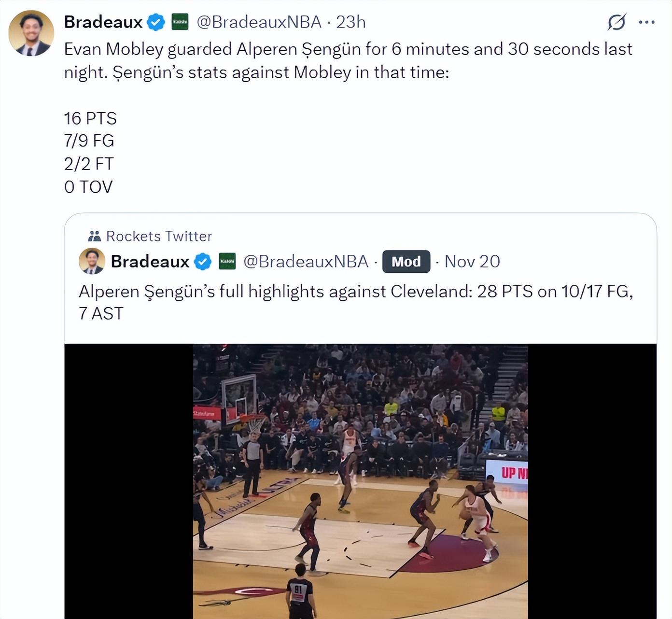
Task: Open the @BradeauxNBA handle at top
Action: pyautogui.click(x=259, y=22)
